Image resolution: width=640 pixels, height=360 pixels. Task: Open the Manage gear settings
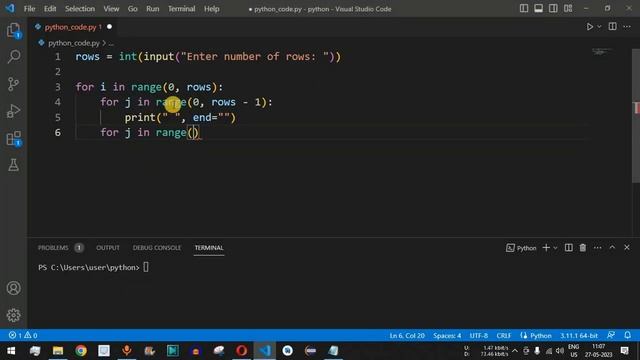(x=13, y=315)
